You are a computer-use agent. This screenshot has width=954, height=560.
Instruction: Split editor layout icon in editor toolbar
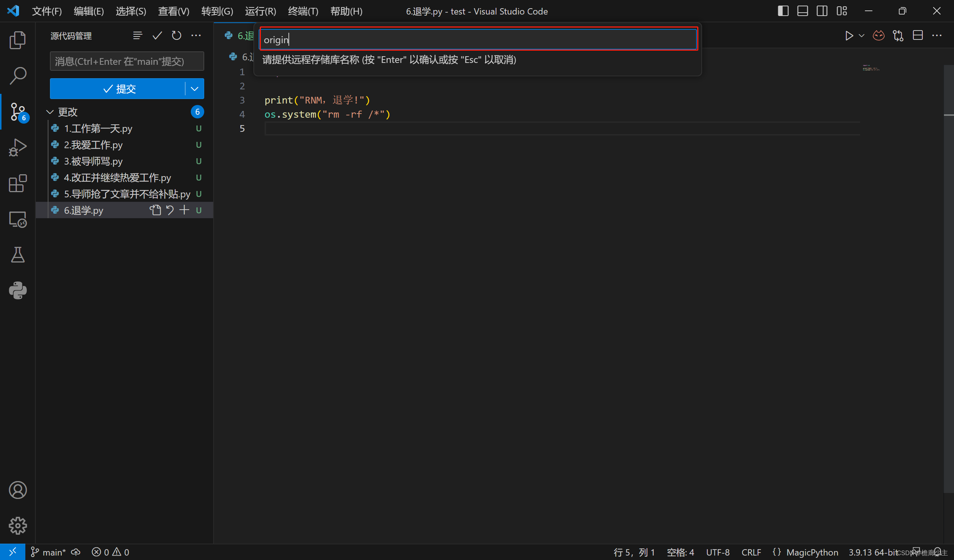[x=917, y=36]
